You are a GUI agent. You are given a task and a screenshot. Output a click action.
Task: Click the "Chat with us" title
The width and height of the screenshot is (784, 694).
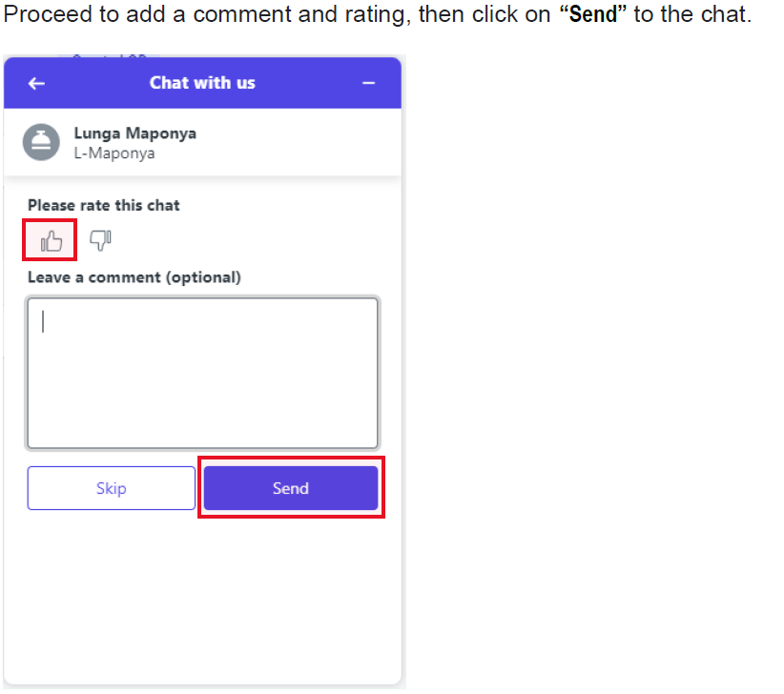click(202, 83)
